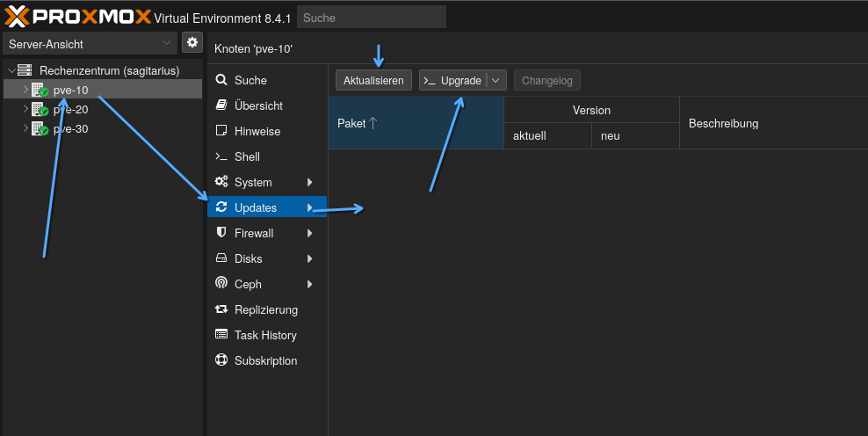Click the Übersicht book icon
This screenshot has width=868, height=436.
(x=221, y=105)
